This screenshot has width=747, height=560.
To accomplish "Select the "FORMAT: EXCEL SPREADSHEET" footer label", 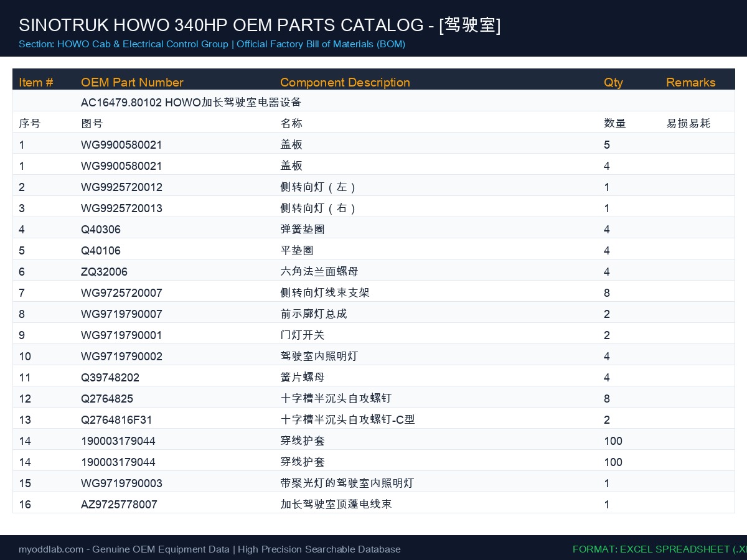I will coord(660,549).
